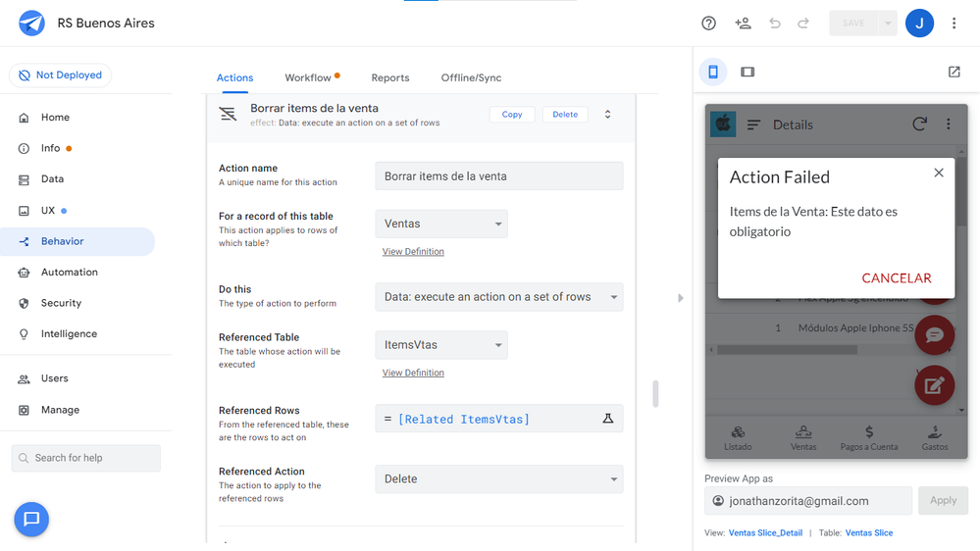Click the red edit pencil button in preview
980x551 pixels.
(934, 385)
